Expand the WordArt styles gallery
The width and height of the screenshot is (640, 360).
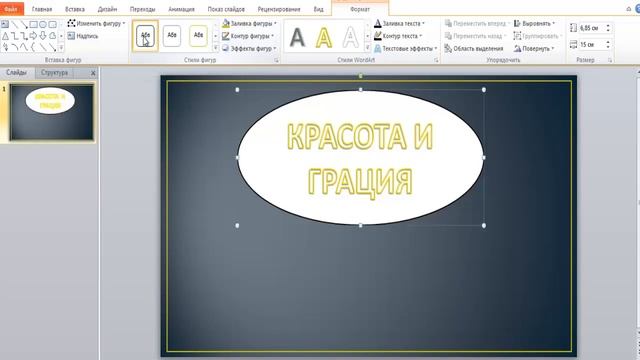point(367,48)
